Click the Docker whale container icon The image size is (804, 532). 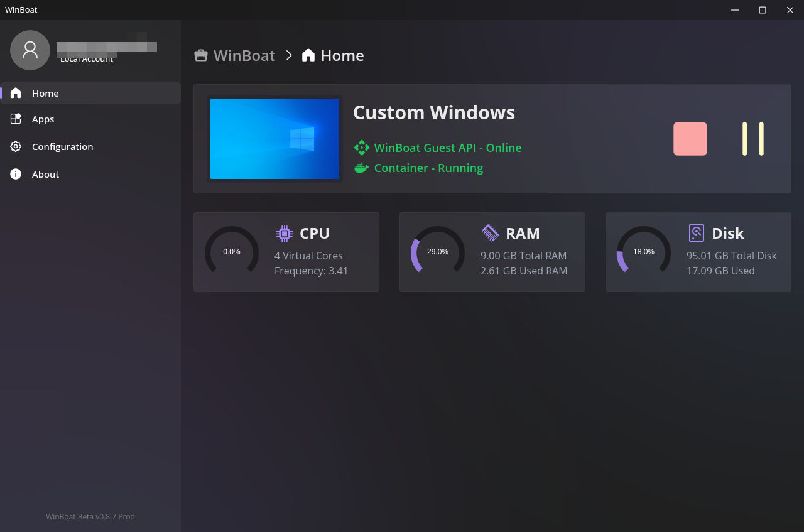(x=361, y=168)
